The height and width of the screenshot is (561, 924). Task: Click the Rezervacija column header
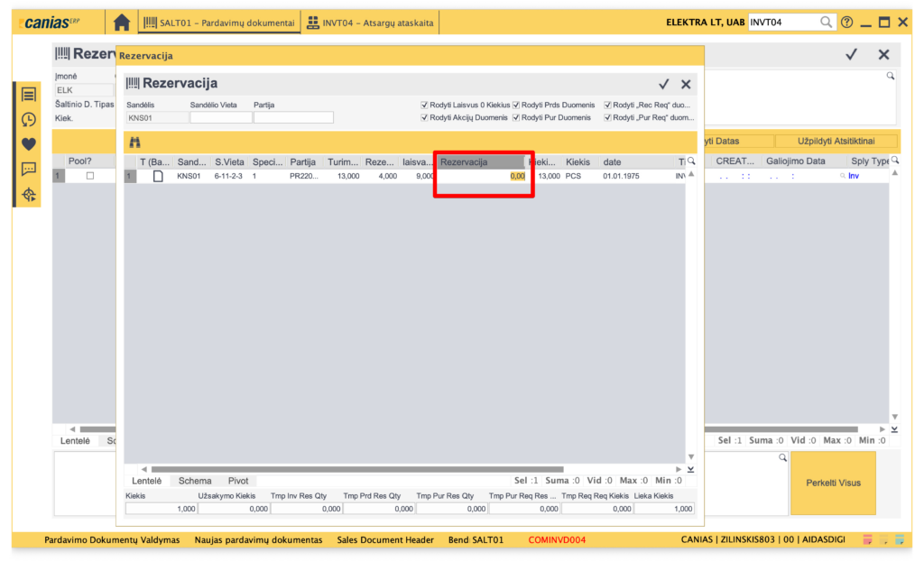click(x=478, y=162)
